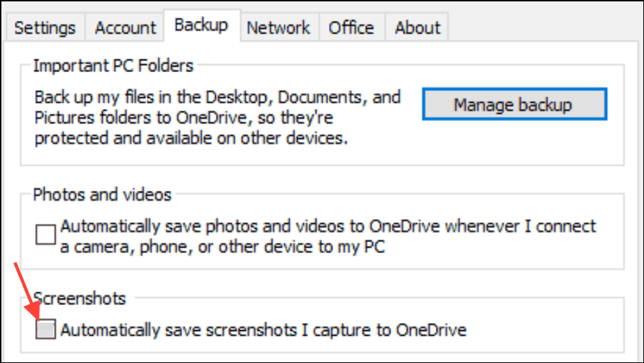
Task: Switch to the Settings tab
Action: tap(45, 28)
